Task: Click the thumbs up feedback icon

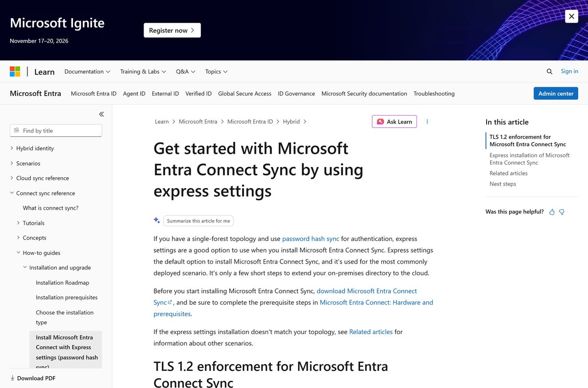Action: click(x=552, y=212)
